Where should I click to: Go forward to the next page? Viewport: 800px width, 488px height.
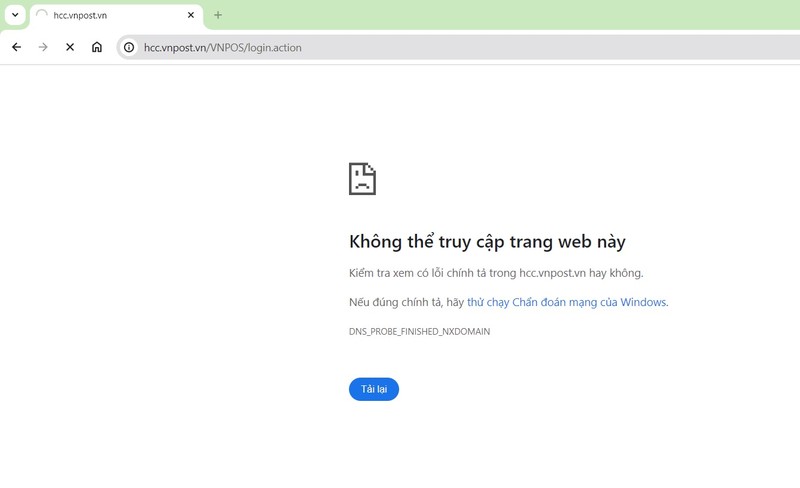click(x=43, y=47)
